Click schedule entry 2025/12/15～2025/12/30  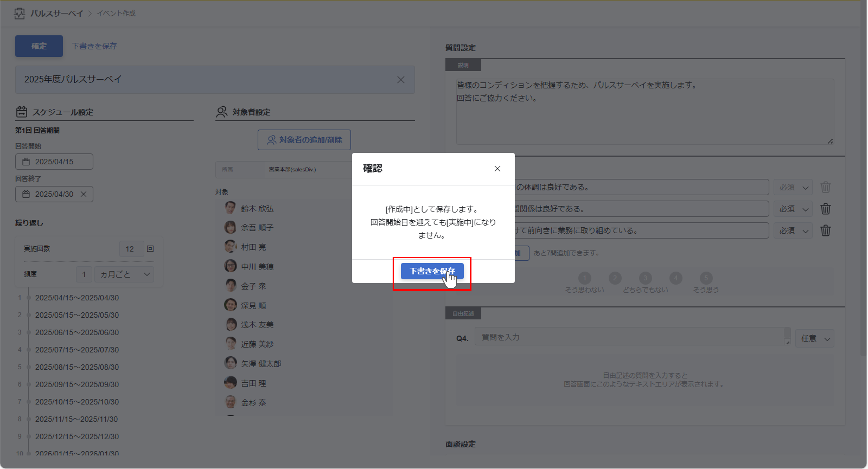pos(77,437)
